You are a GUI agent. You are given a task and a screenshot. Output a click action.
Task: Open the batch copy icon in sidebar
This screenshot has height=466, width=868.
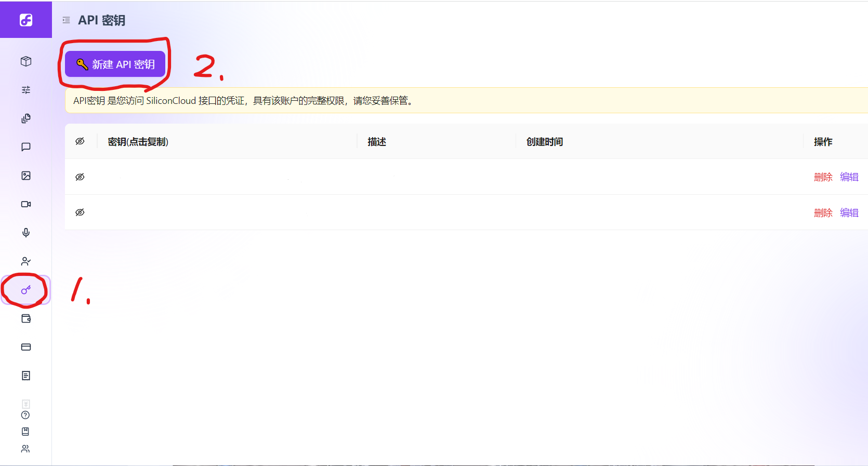tap(26, 118)
